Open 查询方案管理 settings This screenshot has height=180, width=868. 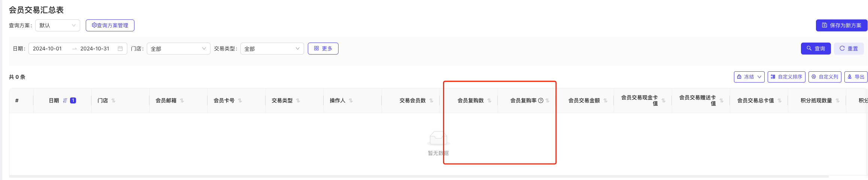(x=110, y=25)
